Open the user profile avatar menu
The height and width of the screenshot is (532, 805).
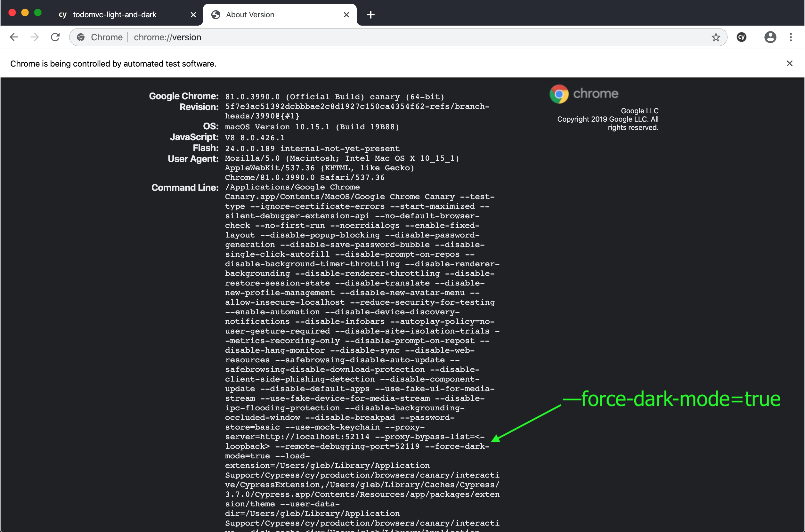pyautogui.click(x=770, y=37)
